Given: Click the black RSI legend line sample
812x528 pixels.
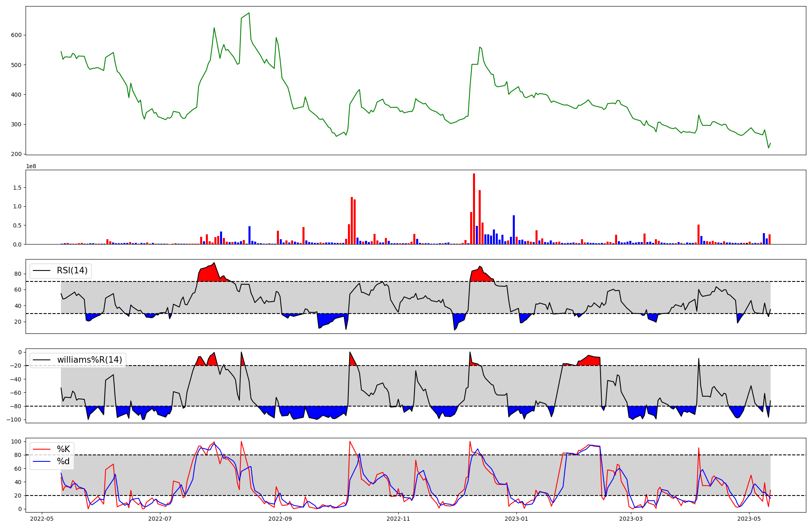Looking at the screenshot, I should (x=42, y=270).
